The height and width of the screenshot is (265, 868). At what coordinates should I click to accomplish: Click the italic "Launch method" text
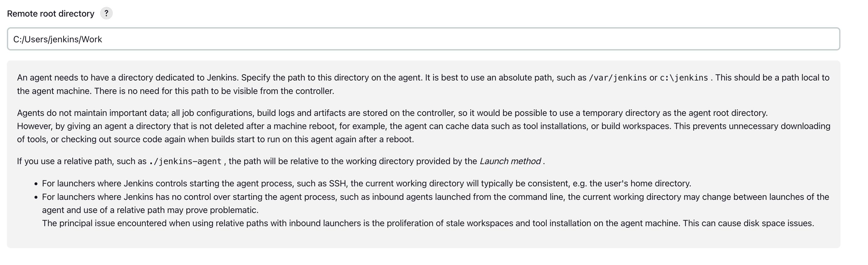click(510, 161)
